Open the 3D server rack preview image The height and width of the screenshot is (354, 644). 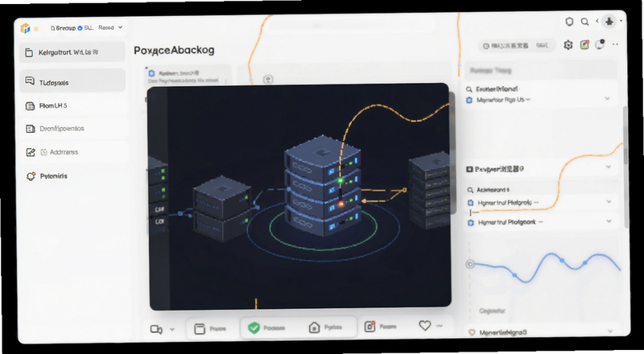(x=299, y=196)
